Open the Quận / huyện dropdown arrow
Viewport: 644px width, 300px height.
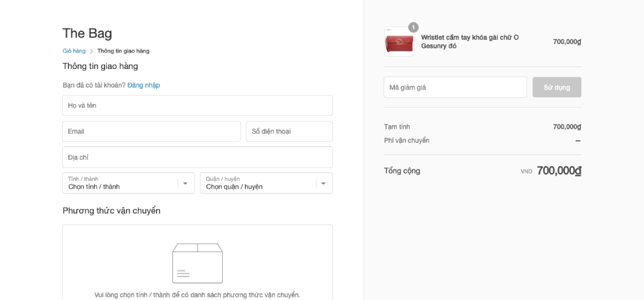click(323, 183)
